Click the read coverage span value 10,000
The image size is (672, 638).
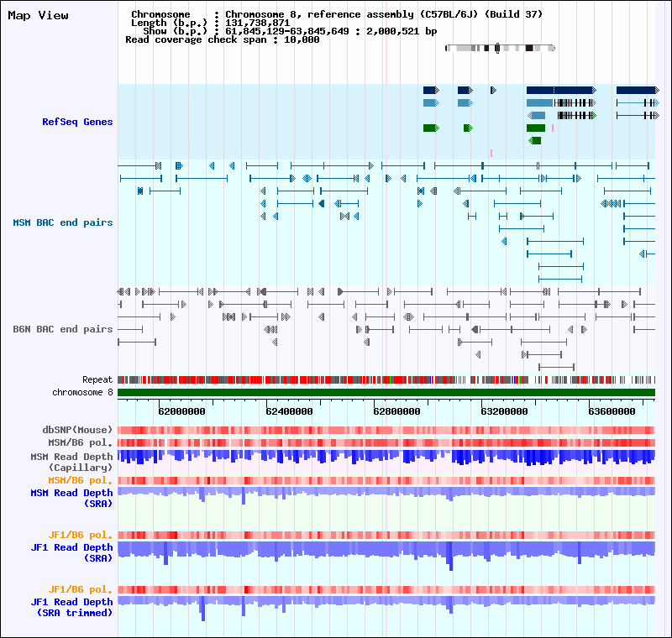[x=302, y=39]
